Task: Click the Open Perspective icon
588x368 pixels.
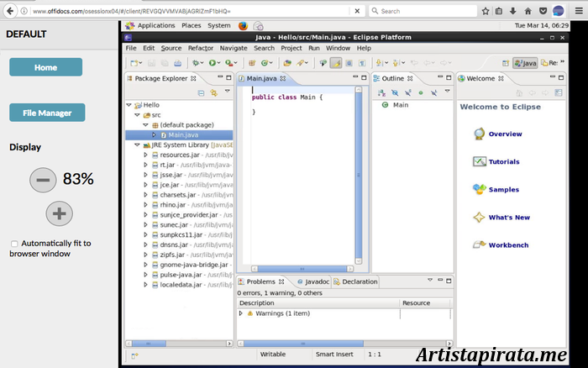Action: click(506, 63)
